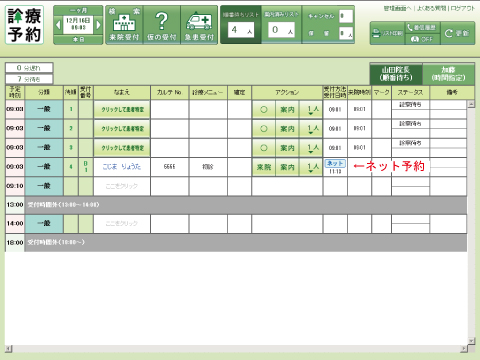Click the printer icon リスト印刷 button
The width and height of the screenshot is (480, 360).
click(387, 33)
